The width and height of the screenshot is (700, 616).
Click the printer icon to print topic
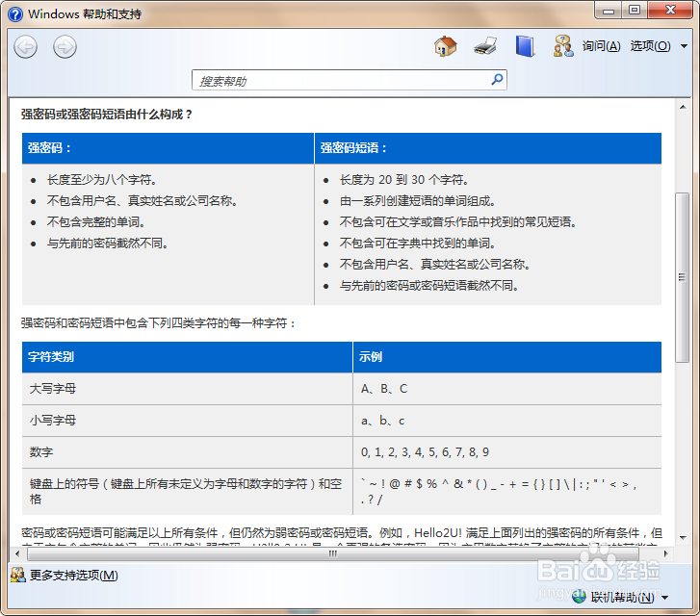point(485,46)
